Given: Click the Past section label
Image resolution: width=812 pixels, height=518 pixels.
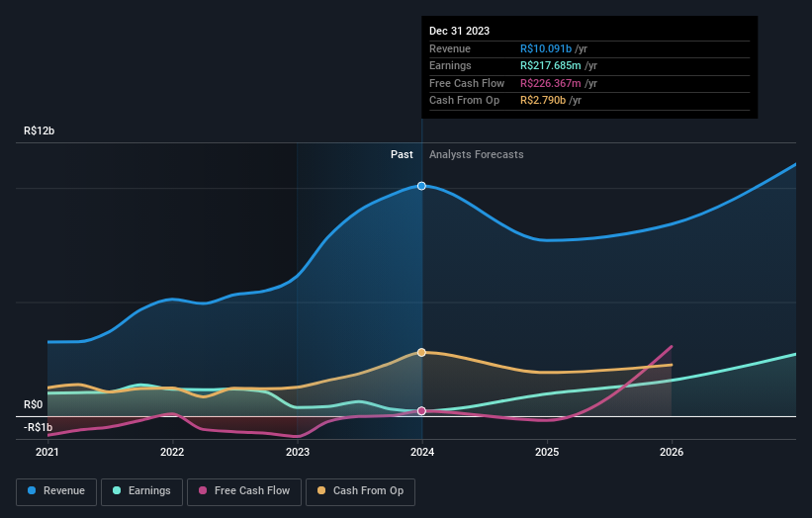Looking at the screenshot, I should (402, 154).
